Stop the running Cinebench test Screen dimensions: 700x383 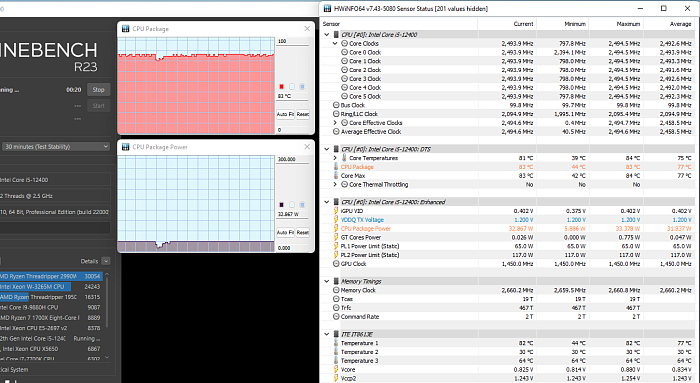tap(98, 90)
